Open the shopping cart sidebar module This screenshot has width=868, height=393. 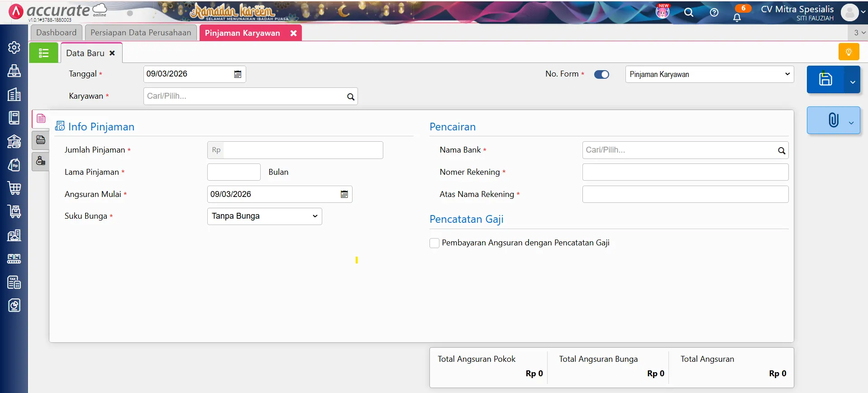click(14, 188)
